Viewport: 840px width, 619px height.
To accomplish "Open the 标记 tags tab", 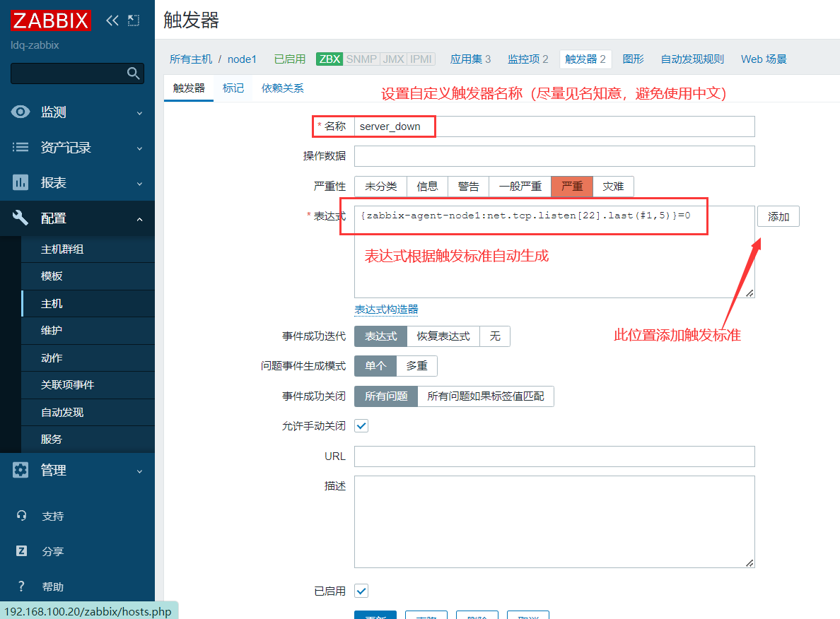I will (x=233, y=88).
